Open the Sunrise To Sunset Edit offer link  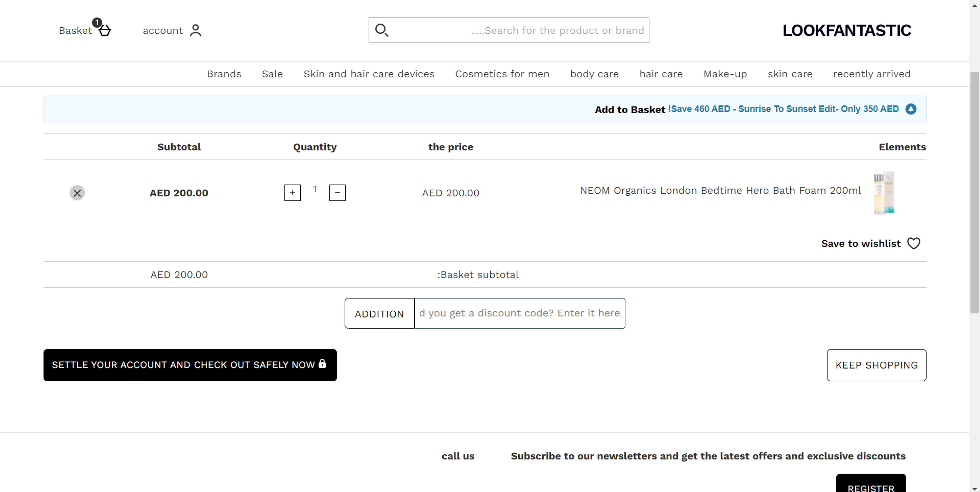tap(784, 109)
